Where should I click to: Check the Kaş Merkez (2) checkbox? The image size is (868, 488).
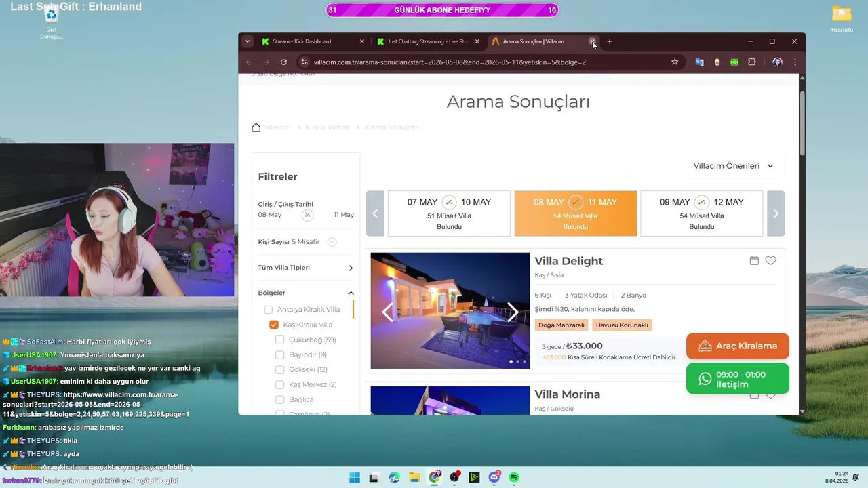[x=280, y=384]
